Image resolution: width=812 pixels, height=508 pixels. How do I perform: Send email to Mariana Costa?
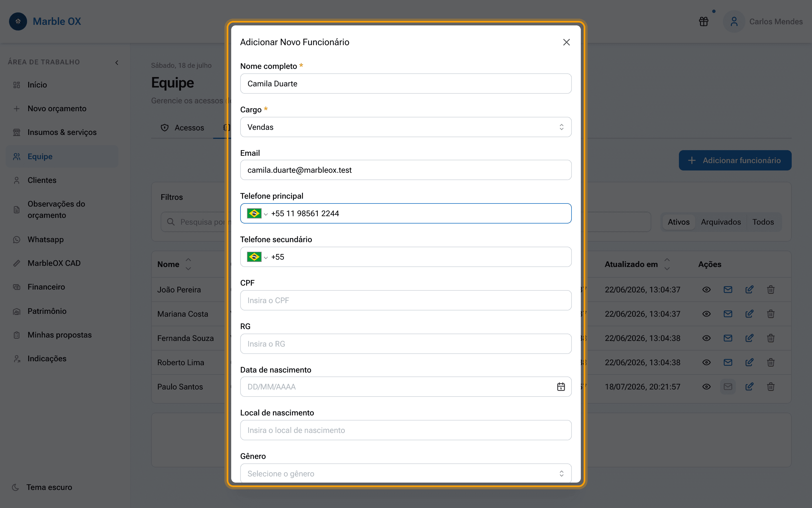tap(728, 314)
